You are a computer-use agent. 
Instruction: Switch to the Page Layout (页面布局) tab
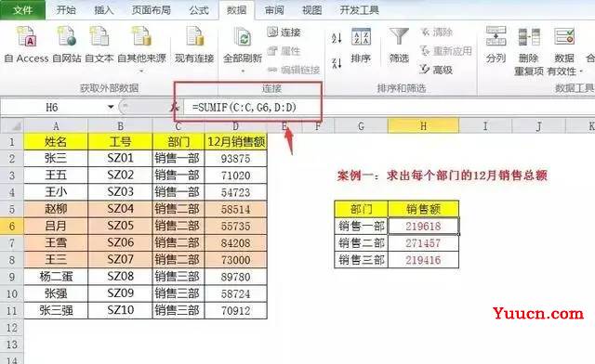coord(151,10)
